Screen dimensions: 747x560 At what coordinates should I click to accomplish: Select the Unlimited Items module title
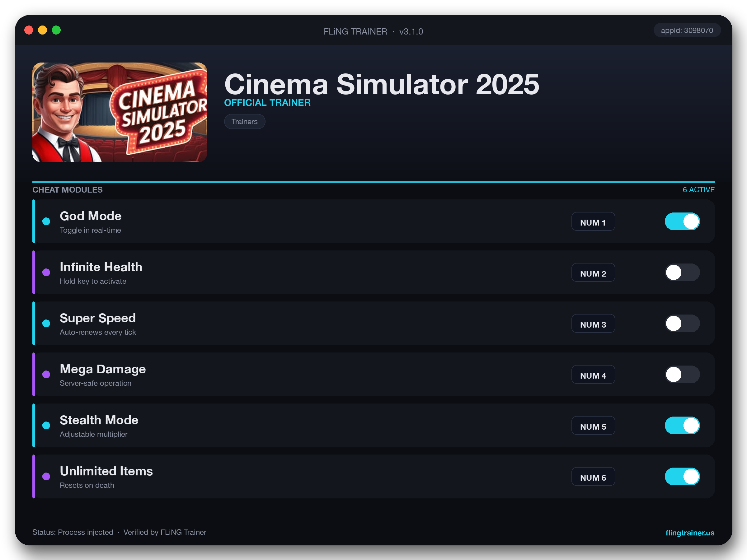coord(106,471)
